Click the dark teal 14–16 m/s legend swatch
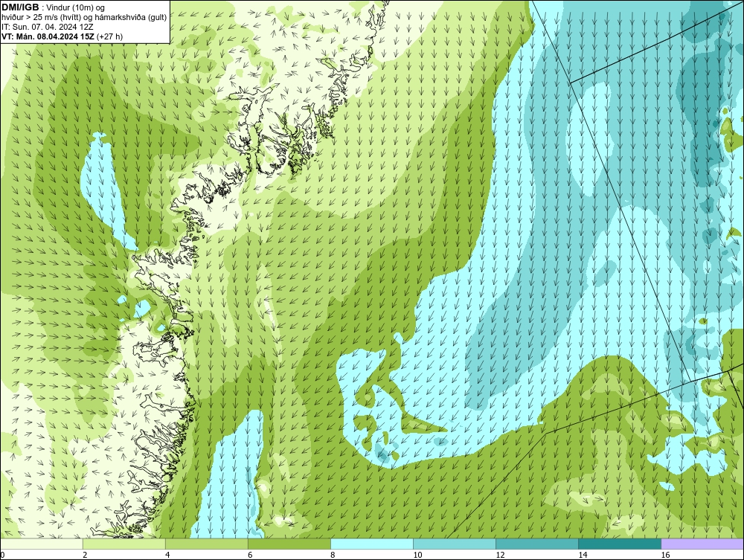This screenshot has height=560, width=744. click(620, 544)
